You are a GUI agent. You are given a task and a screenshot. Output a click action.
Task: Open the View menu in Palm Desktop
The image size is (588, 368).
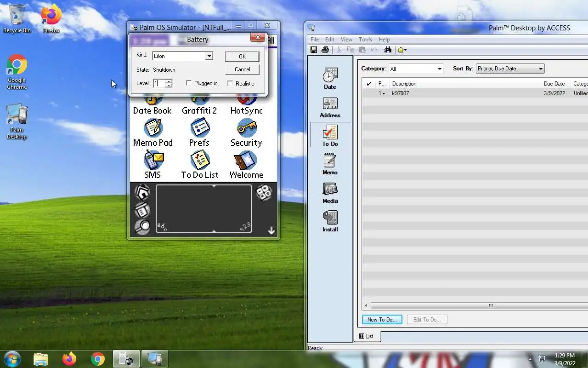(x=346, y=40)
